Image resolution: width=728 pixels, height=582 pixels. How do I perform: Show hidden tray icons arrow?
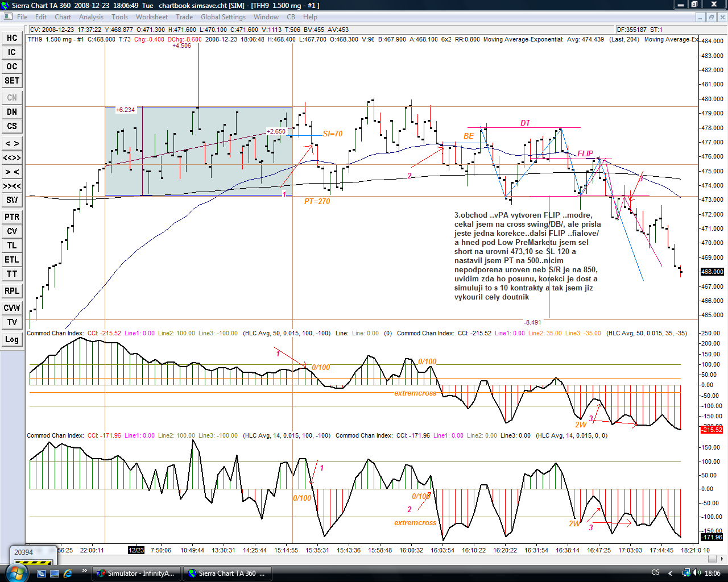point(670,573)
